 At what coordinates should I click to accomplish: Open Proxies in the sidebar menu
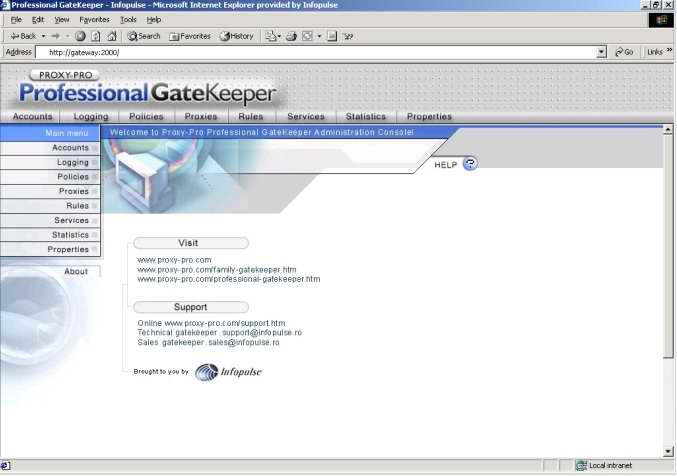[x=50, y=191]
